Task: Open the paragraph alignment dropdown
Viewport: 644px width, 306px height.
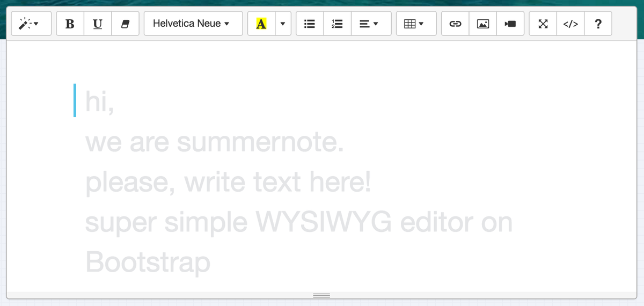Action: (371, 24)
